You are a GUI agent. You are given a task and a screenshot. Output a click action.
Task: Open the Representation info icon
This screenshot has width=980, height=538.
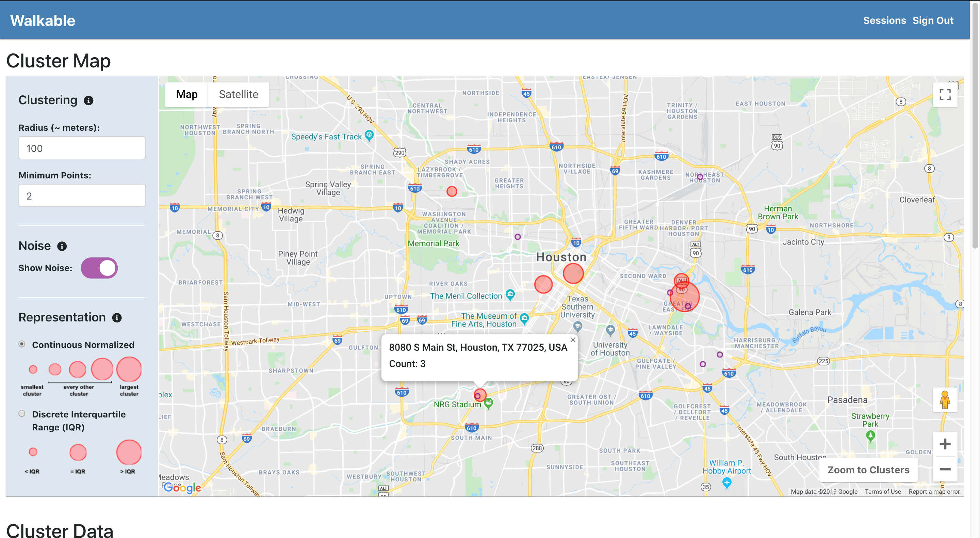(117, 318)
